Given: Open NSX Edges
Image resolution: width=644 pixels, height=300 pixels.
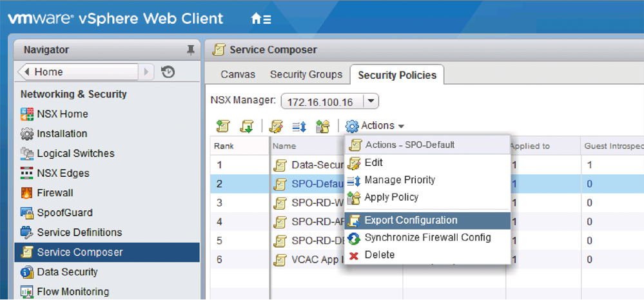Looking at the screenshot, I should click(55, 173).
